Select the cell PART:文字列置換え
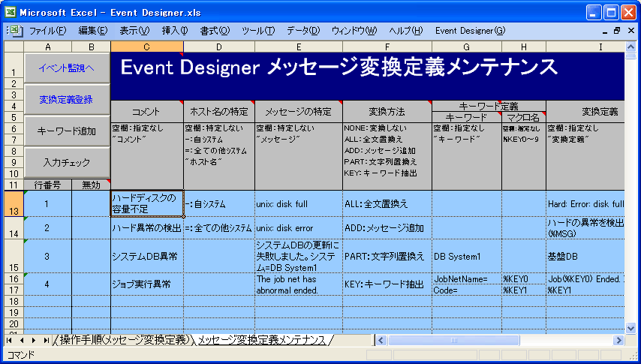This screenshot has width=641, height=364. click(x=387, y=257)
